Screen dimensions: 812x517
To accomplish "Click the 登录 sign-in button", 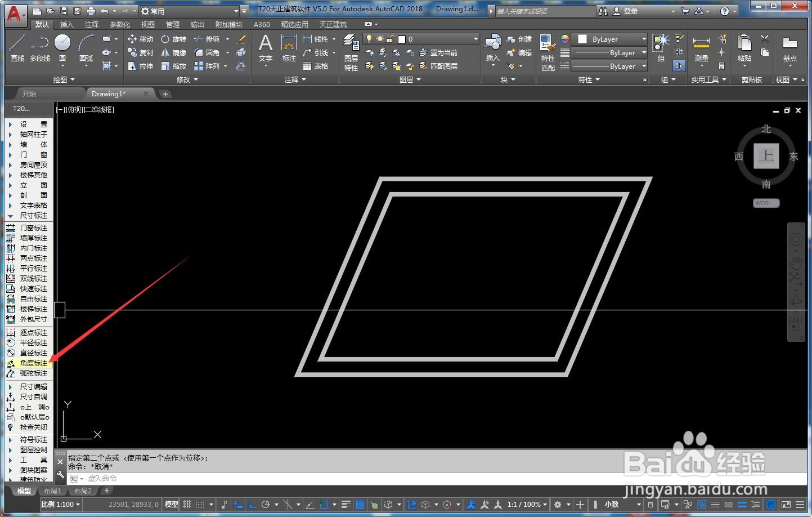I will pos(625,11).
